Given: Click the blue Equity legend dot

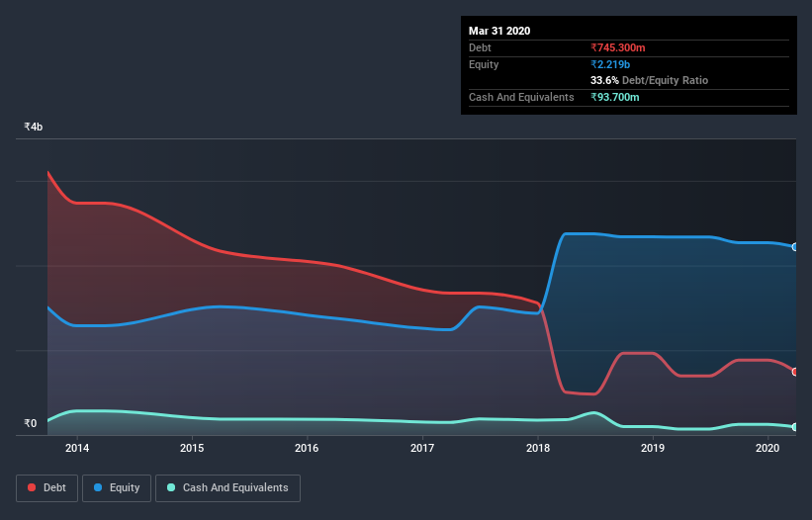Looking at the screenshot, I should (x=98, y=487).
